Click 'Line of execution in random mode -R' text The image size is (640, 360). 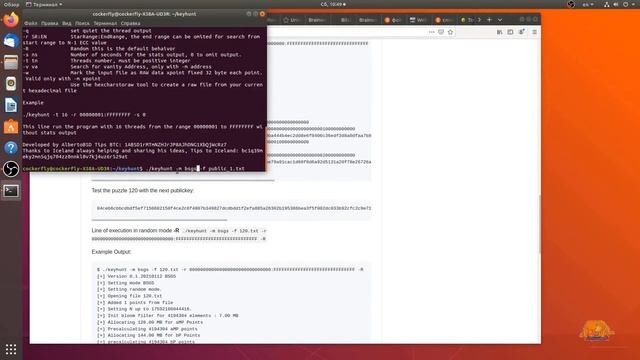(136, 230)
